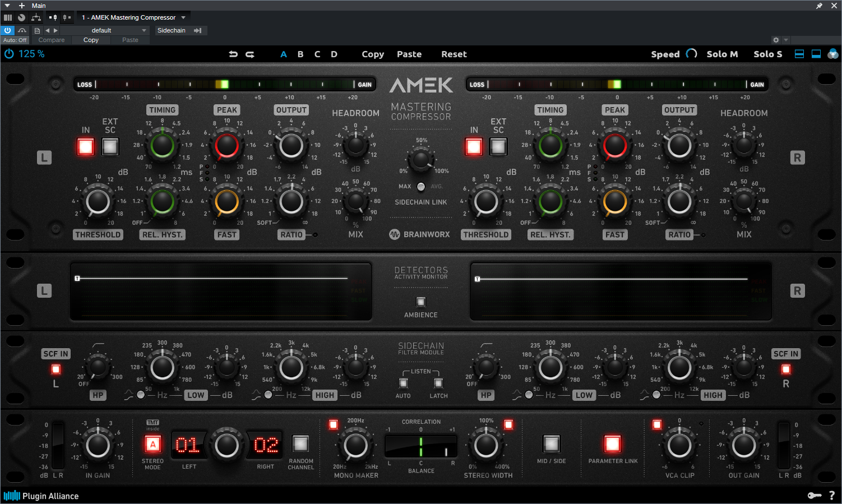Toggle the MONO MAKER enable button
Viewport: 842px width, 504px height.
pos(334,424)
